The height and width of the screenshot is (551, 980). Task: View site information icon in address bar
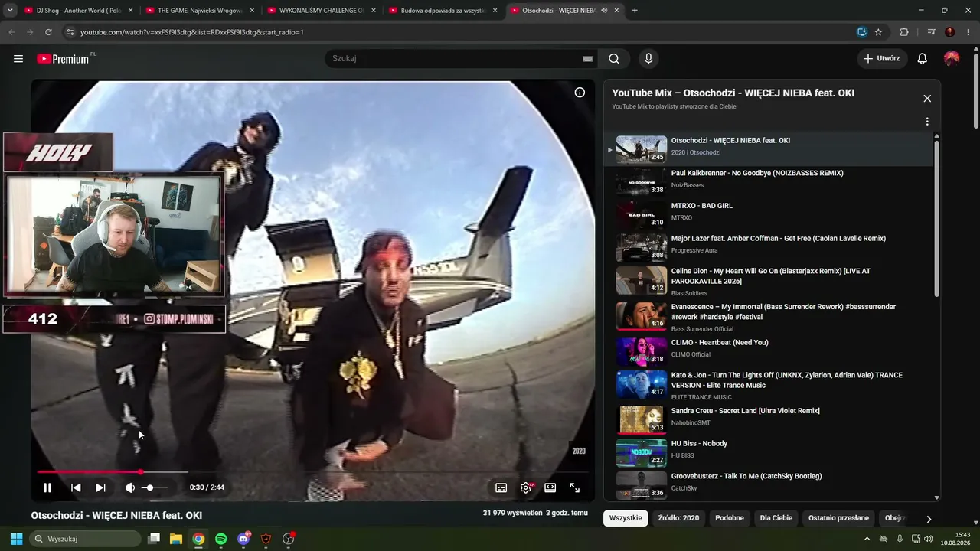tap(70, 32)
